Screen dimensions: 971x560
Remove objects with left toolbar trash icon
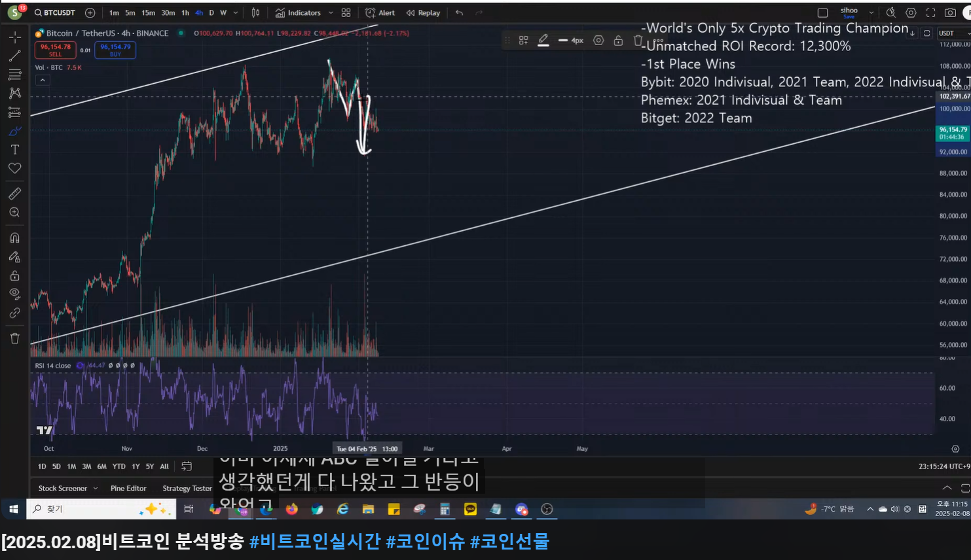[14, 338]
